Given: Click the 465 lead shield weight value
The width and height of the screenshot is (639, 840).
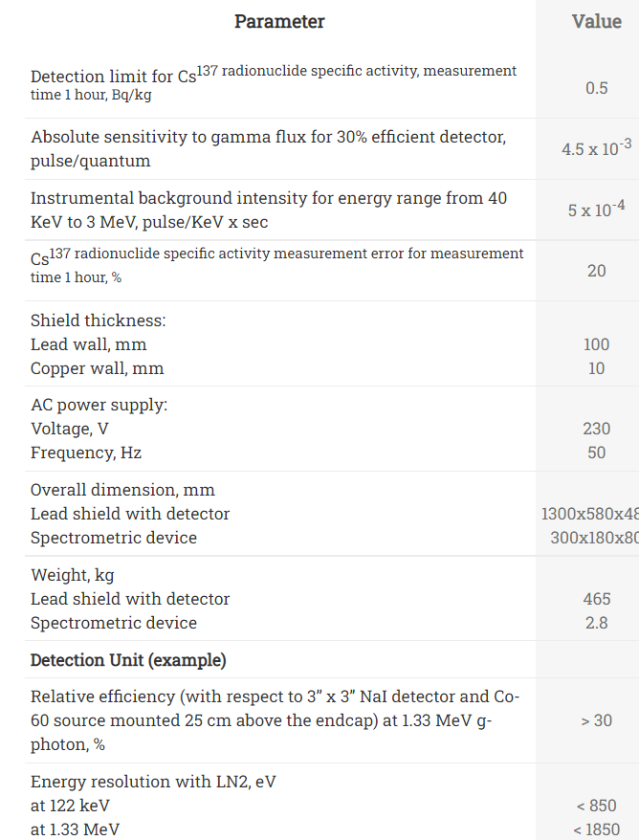Looking at the screenshot, I should tap(596, 599).
